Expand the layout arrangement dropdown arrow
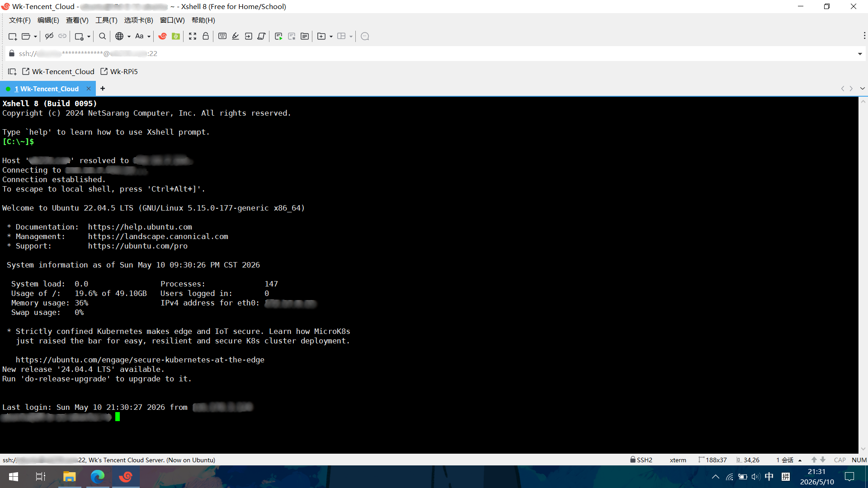The image size is (868, 488). [x=351, y=37]
